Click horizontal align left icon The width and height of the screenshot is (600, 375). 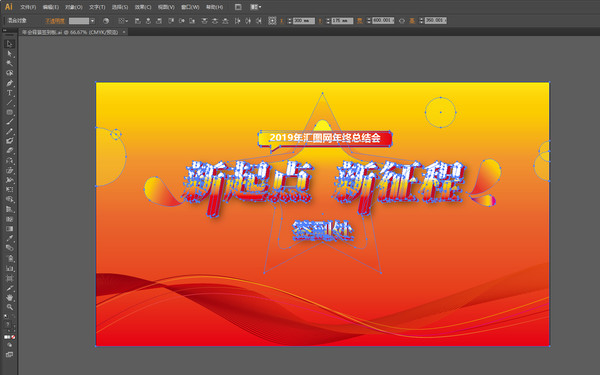click(x=138, y=21)
